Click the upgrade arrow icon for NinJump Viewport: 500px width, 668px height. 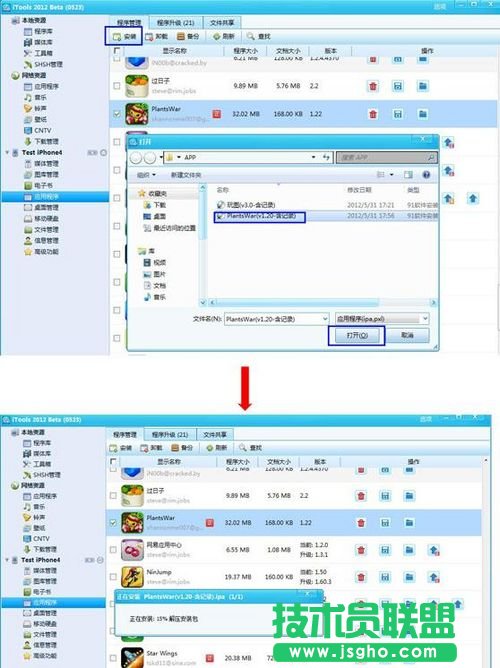tap(434, 577)
